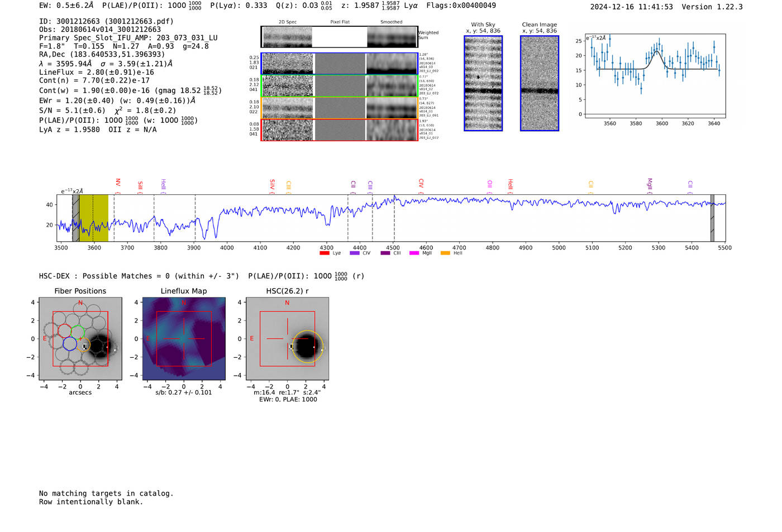The height and width of the screenshot is (532, 782).
Task: Click the magenta MgII legend swatch
Action: pos(414,253)
